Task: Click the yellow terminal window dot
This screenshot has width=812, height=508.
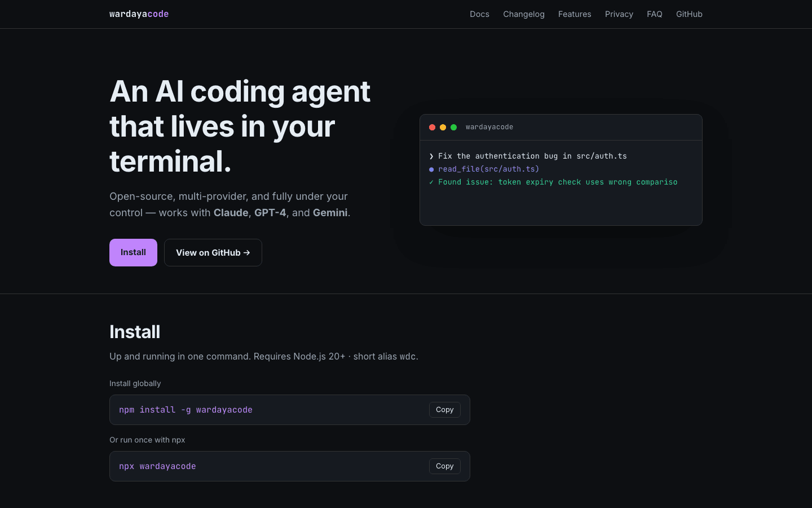Action: point(443,128)
